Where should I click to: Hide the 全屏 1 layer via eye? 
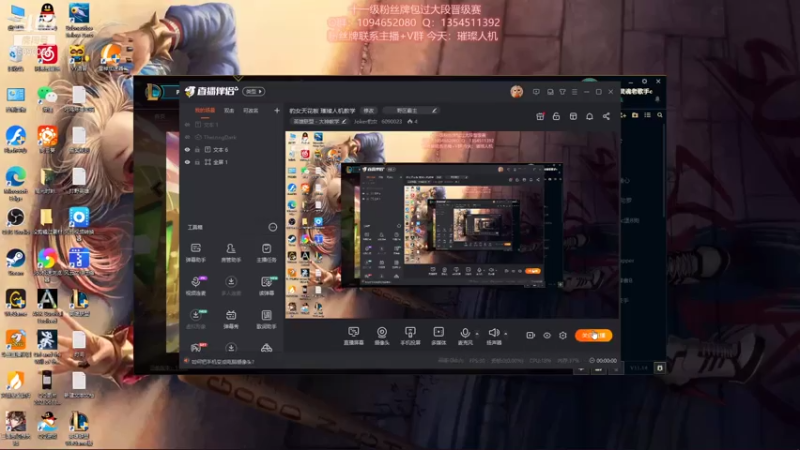click(x=187, y=162)
